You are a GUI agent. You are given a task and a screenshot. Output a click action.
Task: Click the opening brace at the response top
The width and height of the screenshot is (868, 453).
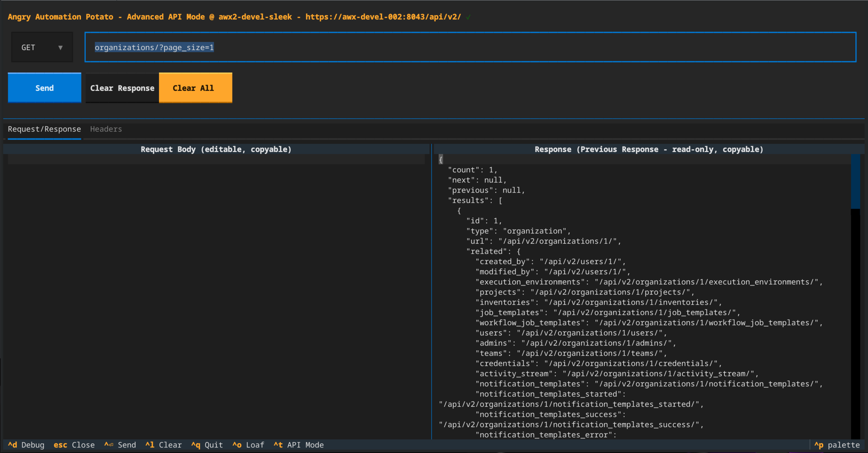[x=441, y=159]
